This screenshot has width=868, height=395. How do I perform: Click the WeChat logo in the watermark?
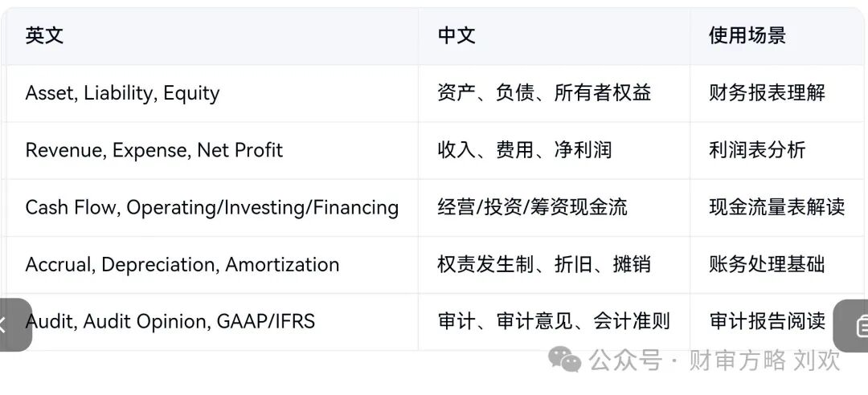tap(565, 361)
